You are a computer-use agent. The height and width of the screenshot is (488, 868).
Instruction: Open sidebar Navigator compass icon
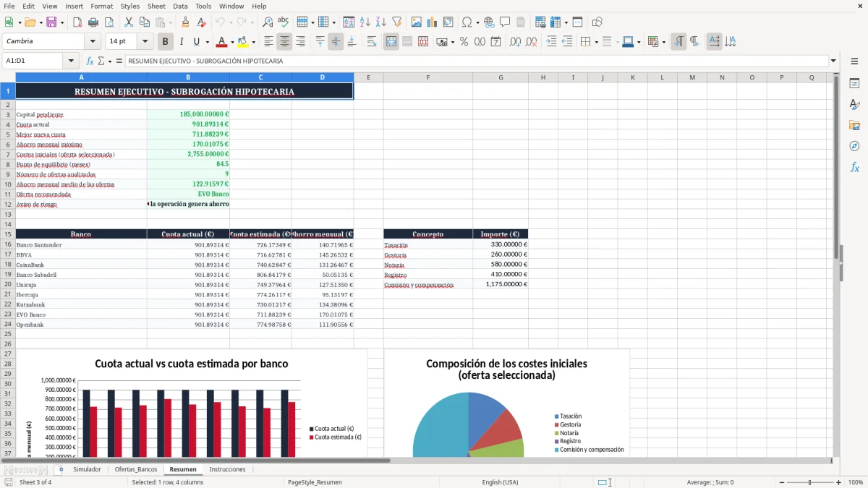[854, 146]
